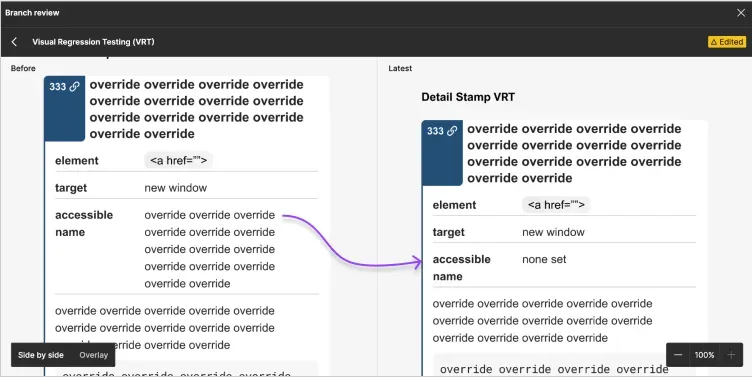This screenshot has height=377, width=752.
Task: Click 'accessible name' label in Latest panel
Action: click(462, 268)
